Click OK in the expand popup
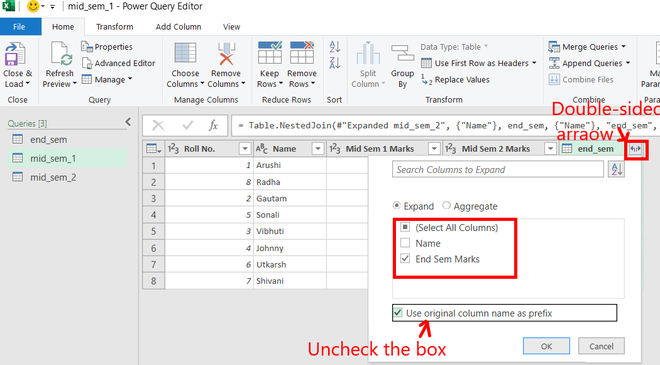 (546, 346)
